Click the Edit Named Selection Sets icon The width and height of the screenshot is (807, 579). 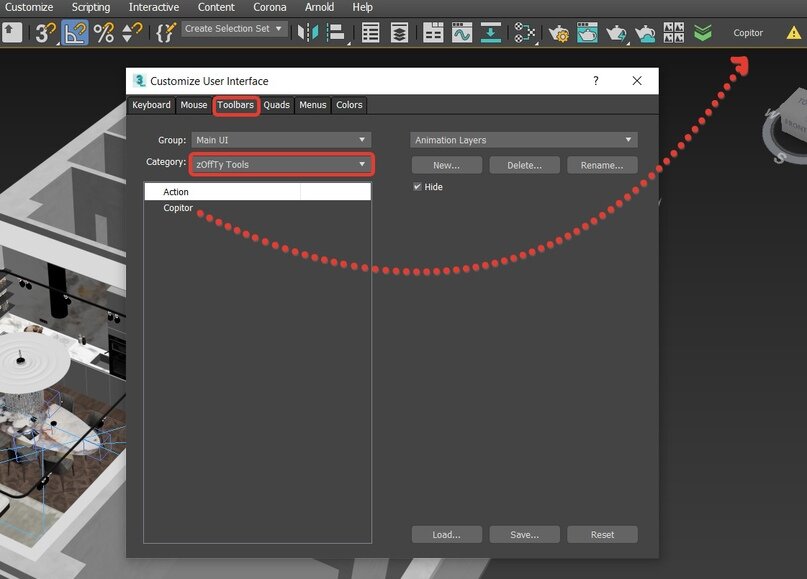[166, 33]
